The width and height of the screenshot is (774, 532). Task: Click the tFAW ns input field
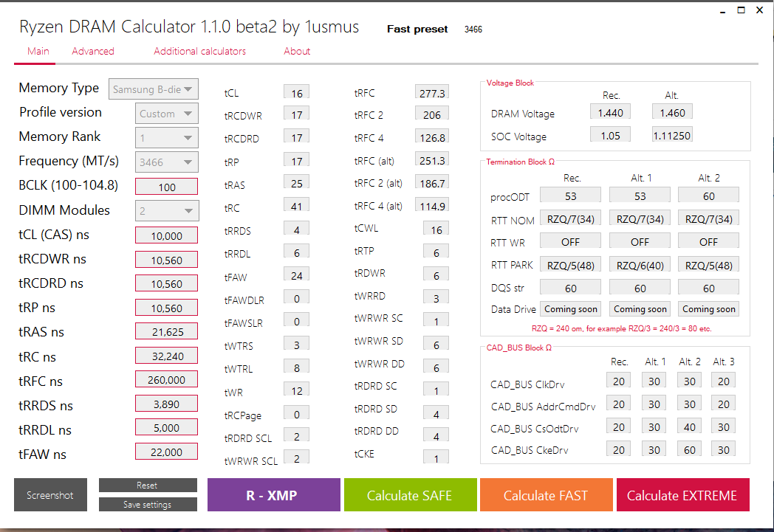167,452
